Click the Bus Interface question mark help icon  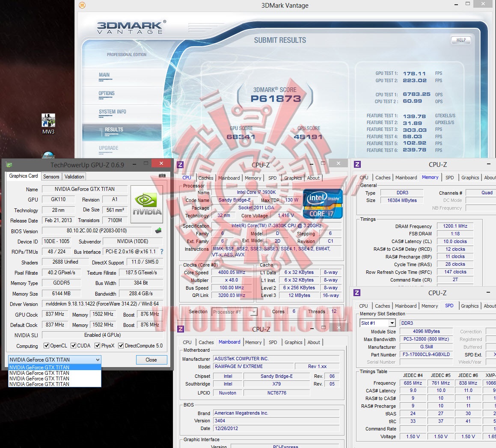[x=162, y=252]
